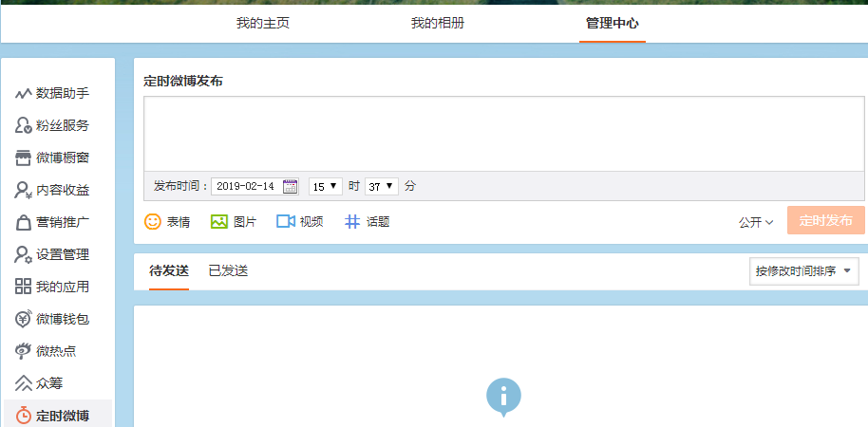
Task: Open 微博钱包 in the sidebar
Action: point(62,319)
